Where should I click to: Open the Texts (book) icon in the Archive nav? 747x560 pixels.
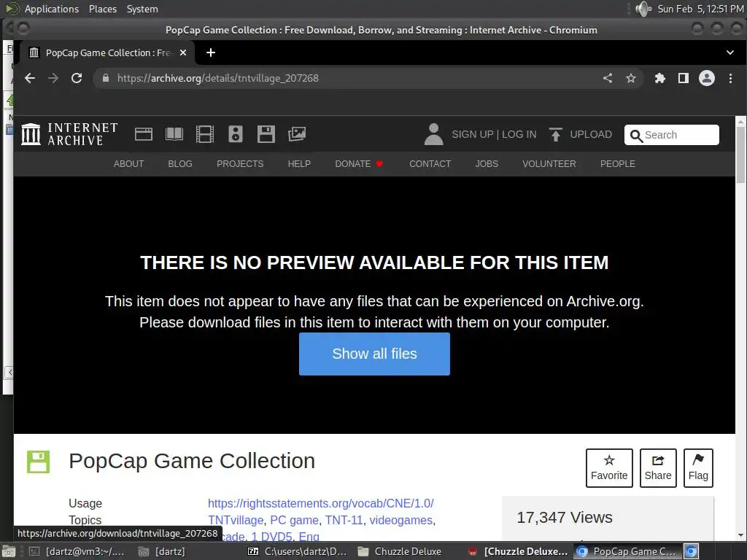pos(174,134)
